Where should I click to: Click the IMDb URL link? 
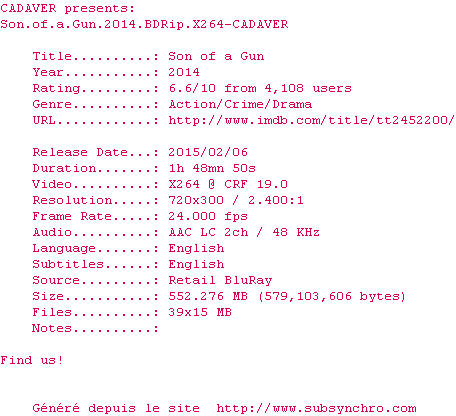tap(311, 120)
